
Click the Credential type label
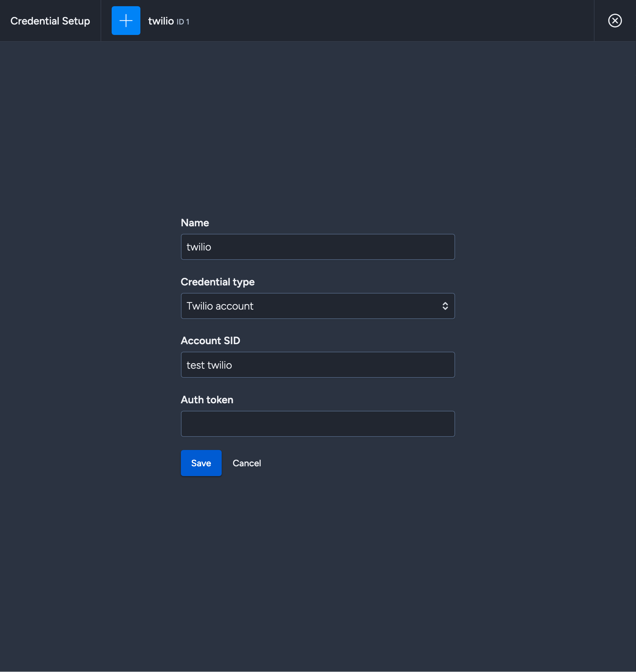coord(217,282)
